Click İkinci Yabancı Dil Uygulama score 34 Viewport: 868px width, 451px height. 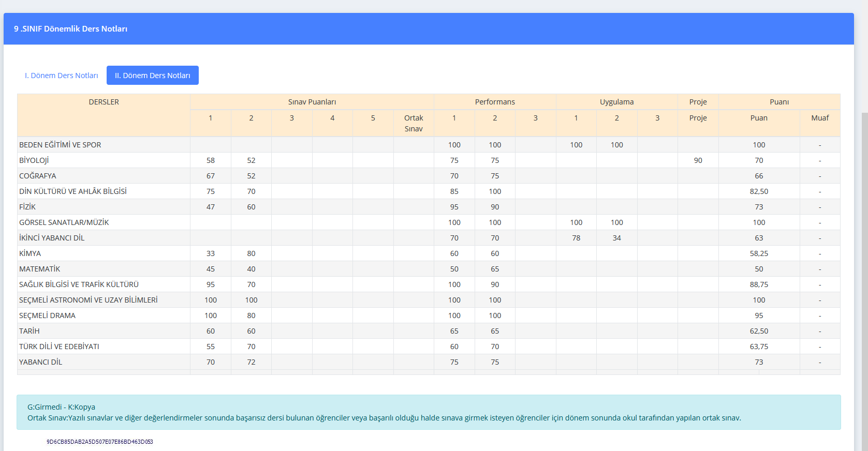tap(617, 238)
